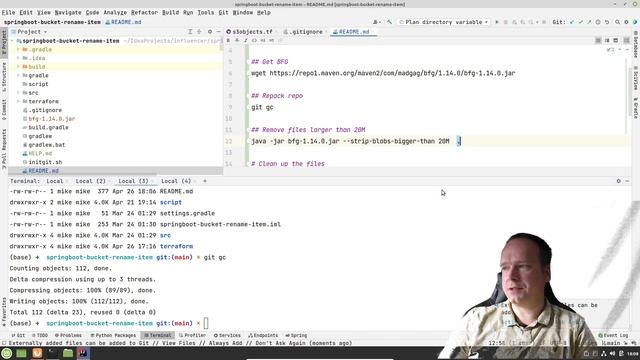Expand the build folder
This screenshot has height=360, width=640.
coord(18,67)
